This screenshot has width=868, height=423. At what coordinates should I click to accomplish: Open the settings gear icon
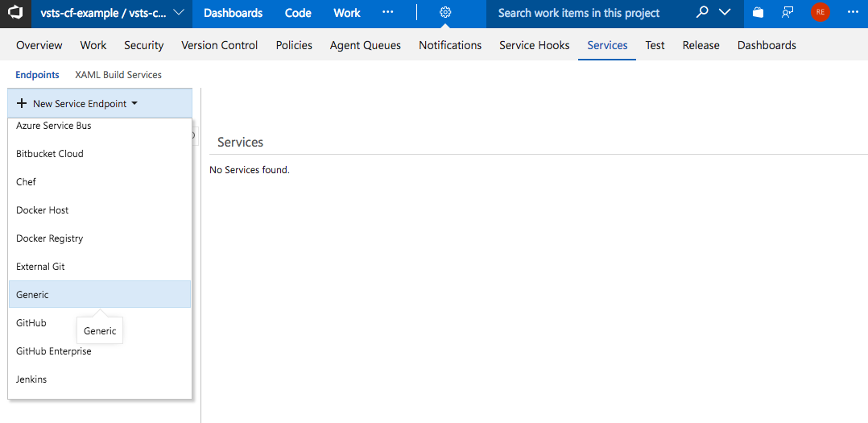[445, 13]
